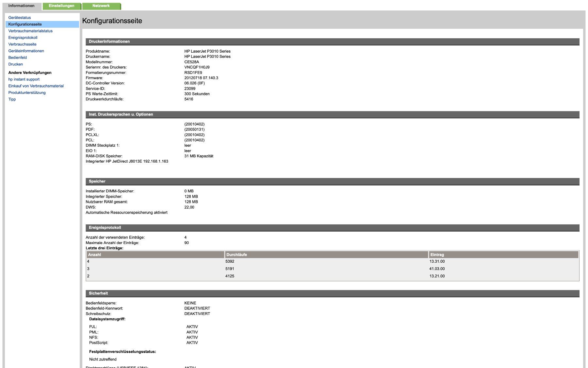
Task: Click the 'Inst. Druckersprachen u. Optionen' header
Action: coord(333,114)
